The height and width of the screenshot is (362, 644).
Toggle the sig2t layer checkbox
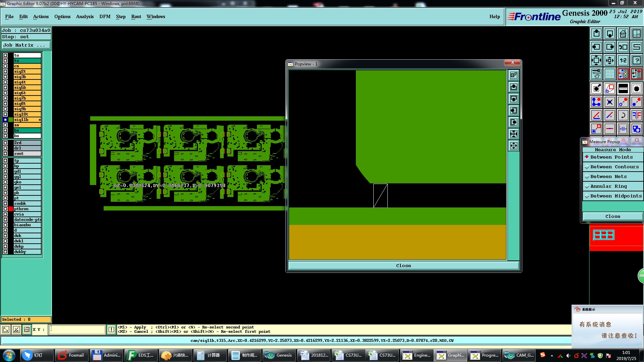tap(5, 71)
